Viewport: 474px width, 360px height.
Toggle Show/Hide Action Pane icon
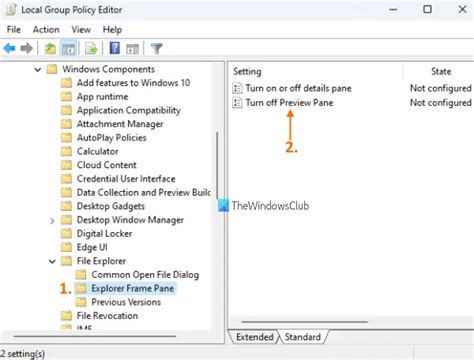[132, 49]
